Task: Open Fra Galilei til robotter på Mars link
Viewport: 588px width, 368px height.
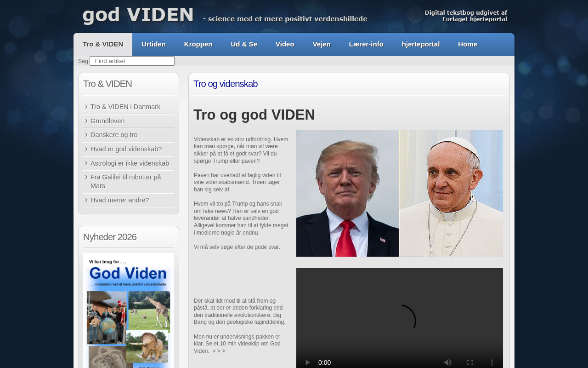Action: pos(126,181)
